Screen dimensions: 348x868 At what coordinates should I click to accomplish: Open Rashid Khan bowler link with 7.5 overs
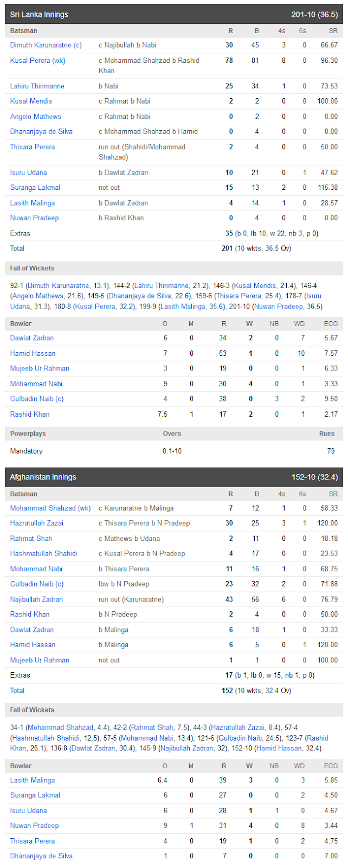[x=30, y=414]
